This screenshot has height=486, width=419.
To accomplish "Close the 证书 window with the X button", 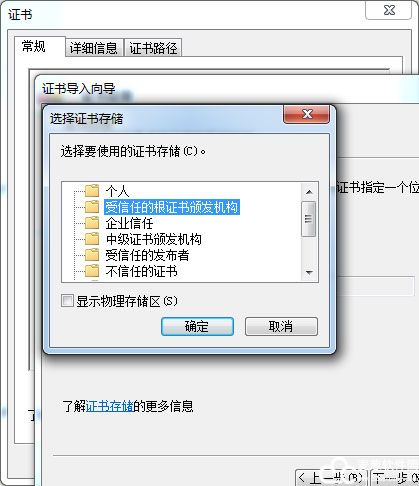I will coord(389,10).
